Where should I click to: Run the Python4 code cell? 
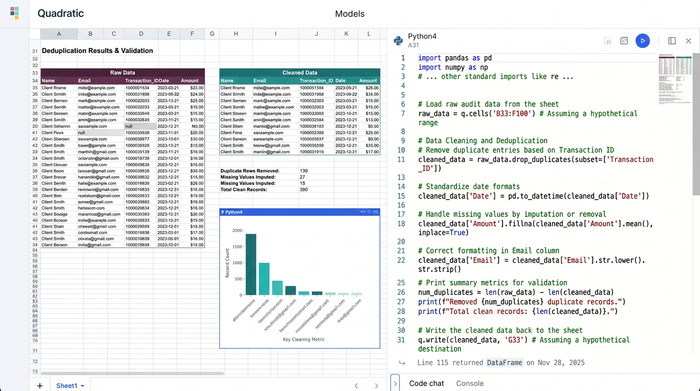point(642,41)
